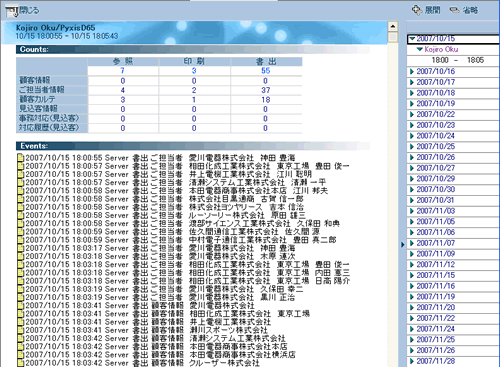Click 顧客カルテ 書出 count 18
The width and height of the screenshot is (500, 367).
click(x=266, y=100)
